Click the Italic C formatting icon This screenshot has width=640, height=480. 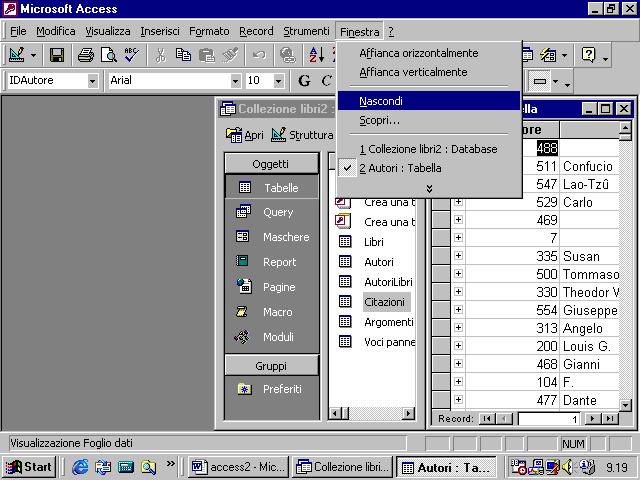[x=326, y=80]
